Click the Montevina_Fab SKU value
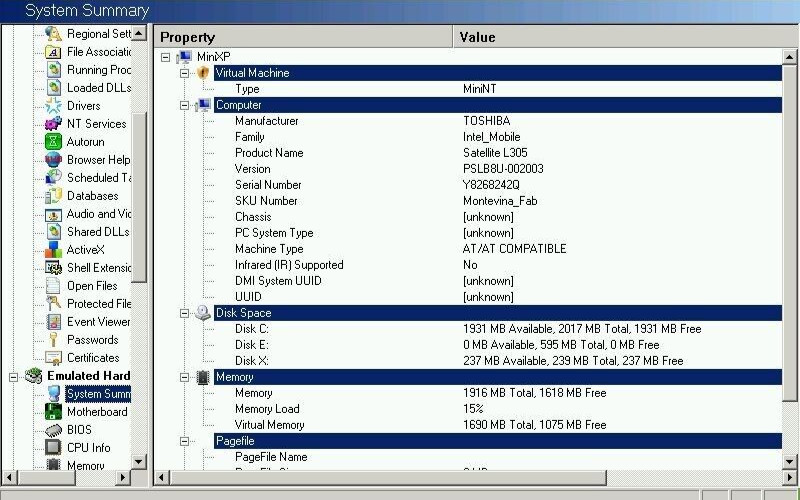 click(500, 201)
